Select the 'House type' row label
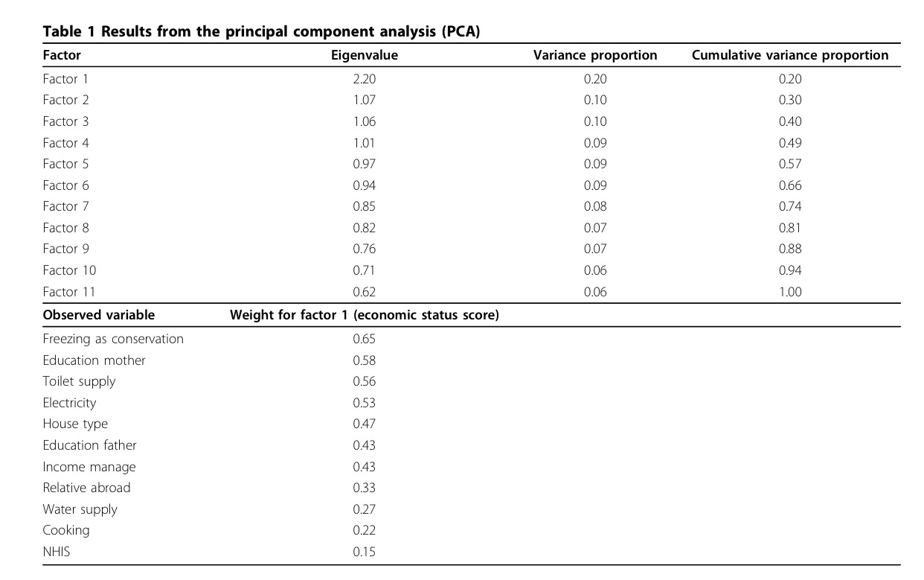This screenshot has height=580, width=924. coord(75,424)
